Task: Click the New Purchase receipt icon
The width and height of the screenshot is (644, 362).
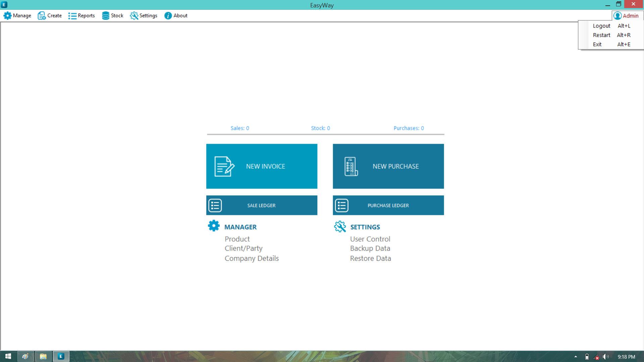Action: coord(351,166)
